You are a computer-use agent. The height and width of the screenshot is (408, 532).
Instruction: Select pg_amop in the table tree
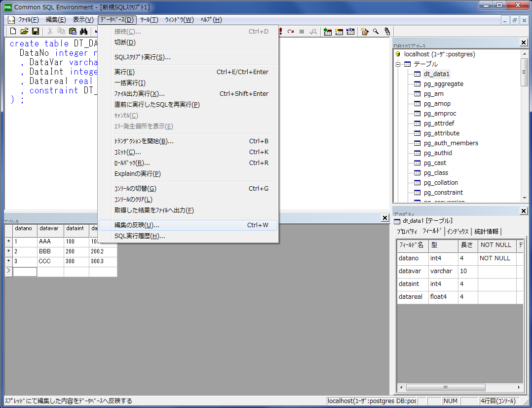click(437, 104)
